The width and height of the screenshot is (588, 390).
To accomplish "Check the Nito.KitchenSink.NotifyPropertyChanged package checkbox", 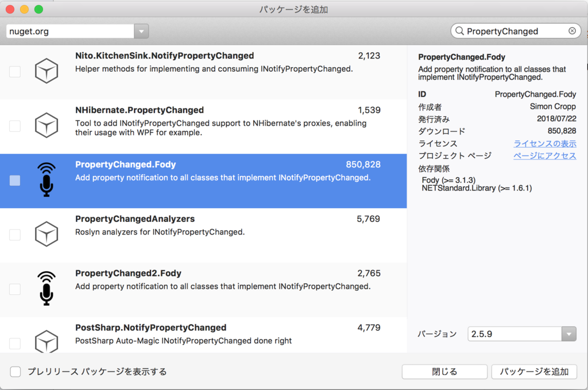I will [x=15, y=72].
